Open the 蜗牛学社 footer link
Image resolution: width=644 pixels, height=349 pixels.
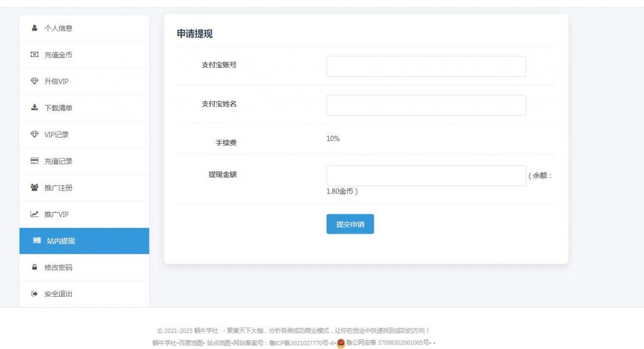164,343
